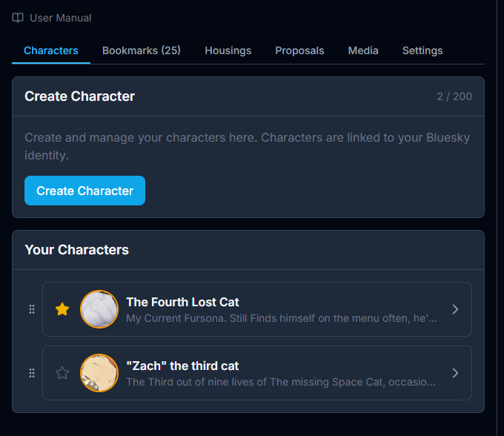504x436 pixels.
Task: Open the User Manual link
Action: [x=61, y=18]
